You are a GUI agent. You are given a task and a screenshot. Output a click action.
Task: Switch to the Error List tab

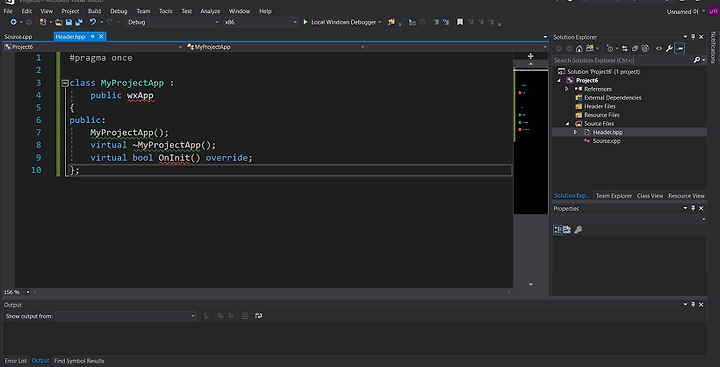pos(16,361)
